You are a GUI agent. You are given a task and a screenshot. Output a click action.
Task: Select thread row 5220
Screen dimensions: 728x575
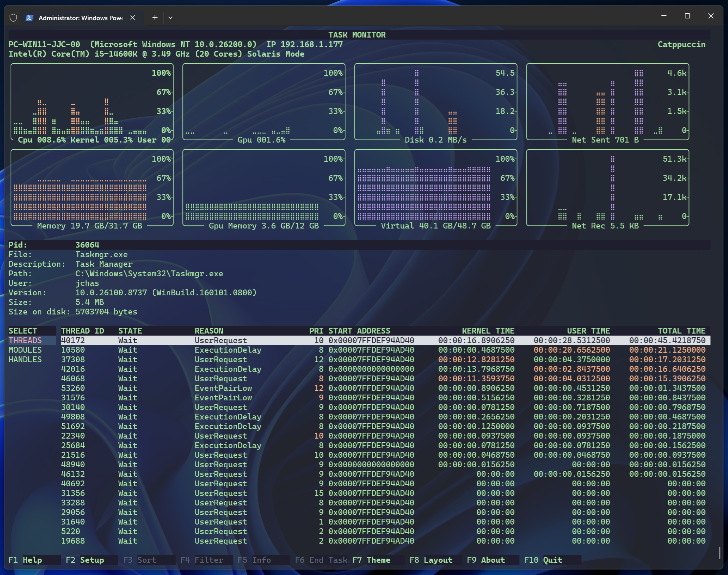[x=385, y=531]
